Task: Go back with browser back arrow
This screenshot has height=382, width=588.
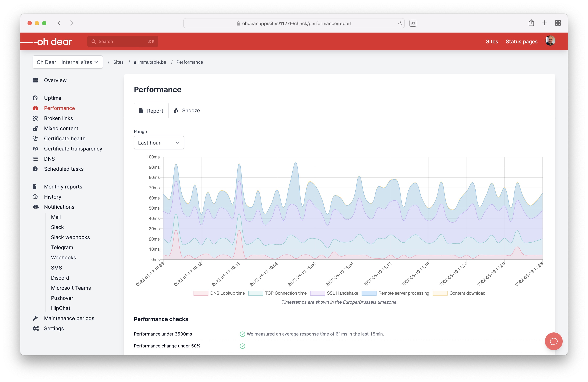Action: (x=59, y=23)
